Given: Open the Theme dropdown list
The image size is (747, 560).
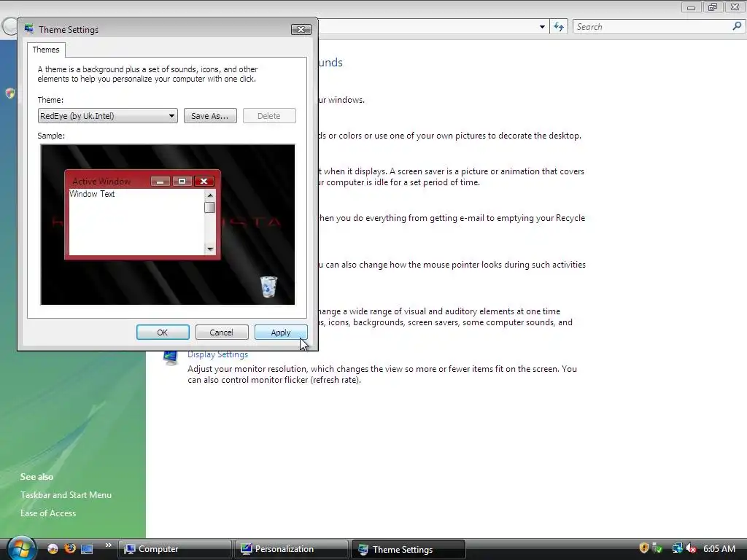Looking at the screenshot, I should (108, 116).
